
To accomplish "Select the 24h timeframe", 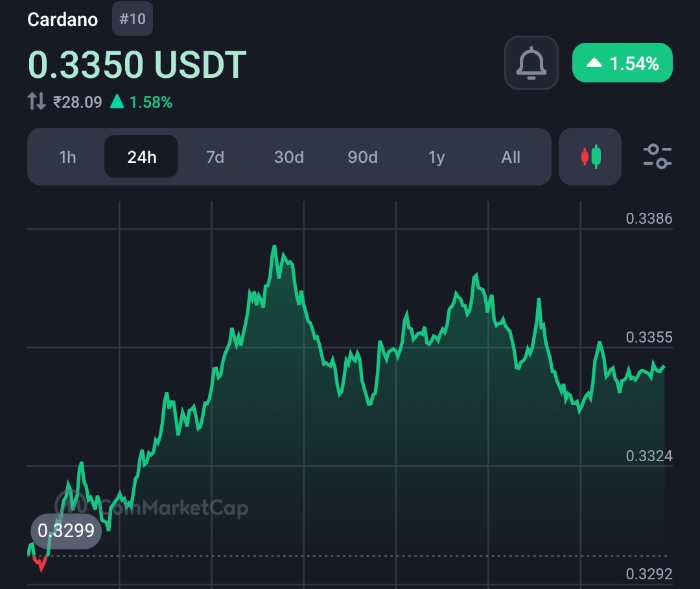I will coord(141,157).
